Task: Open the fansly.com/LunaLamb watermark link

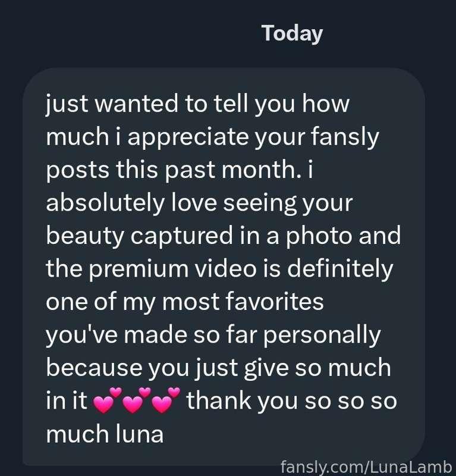Action: [366, 466]
